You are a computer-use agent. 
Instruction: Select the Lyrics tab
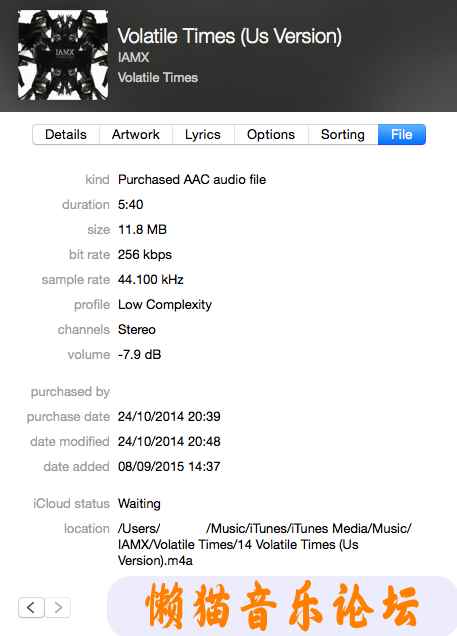pyautogui.click(x=203, y=135)
